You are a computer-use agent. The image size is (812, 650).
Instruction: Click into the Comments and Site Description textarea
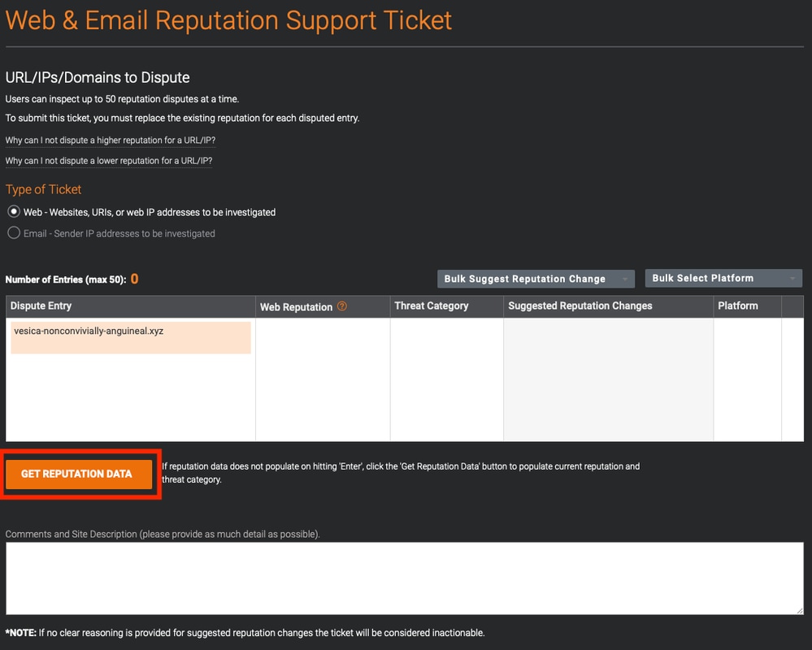(405, 578)
